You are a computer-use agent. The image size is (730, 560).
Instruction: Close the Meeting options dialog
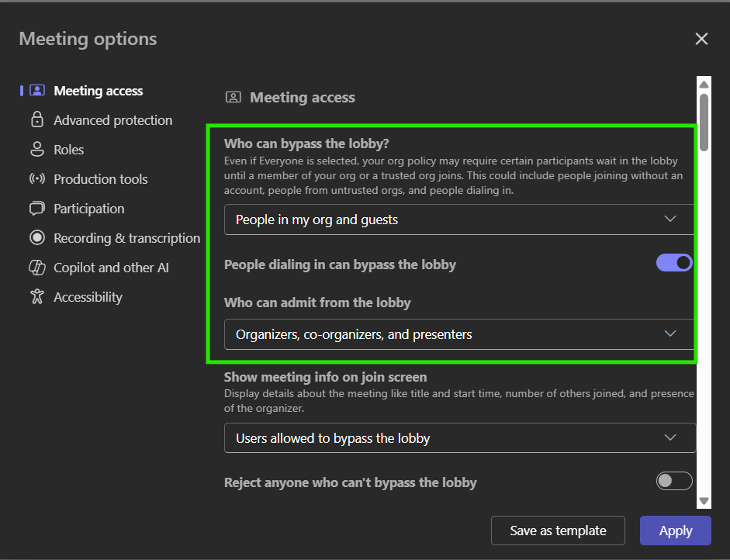(x=701, y=39)
